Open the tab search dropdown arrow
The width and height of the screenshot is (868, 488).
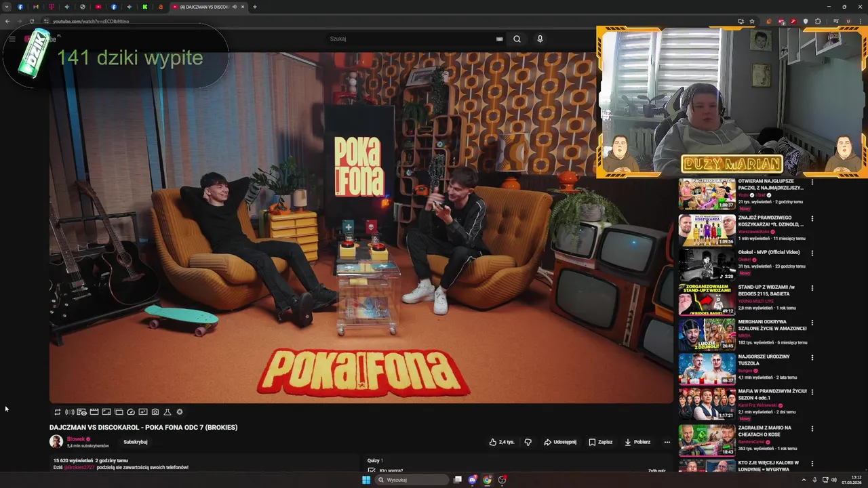pyautogui.click(x=7, y=7)
